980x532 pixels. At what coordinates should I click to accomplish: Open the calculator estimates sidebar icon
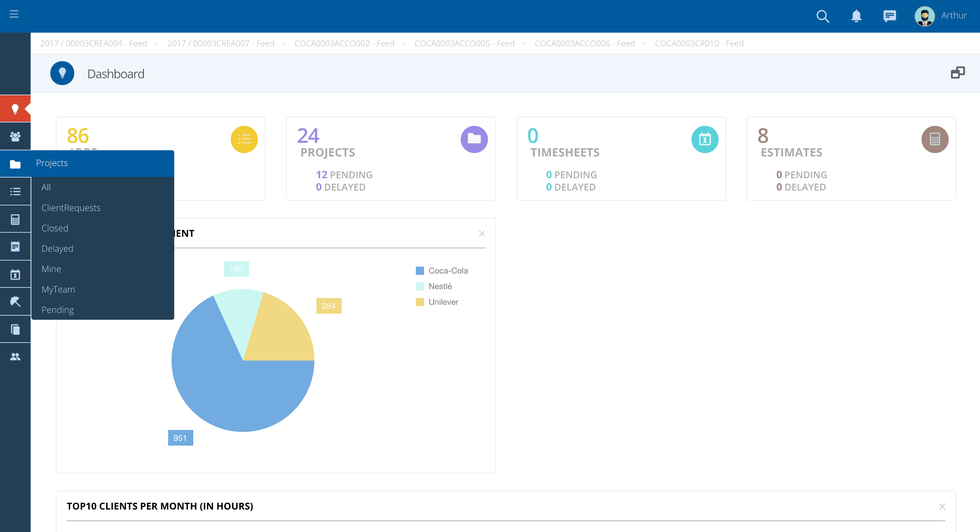(x=15, y=219)
